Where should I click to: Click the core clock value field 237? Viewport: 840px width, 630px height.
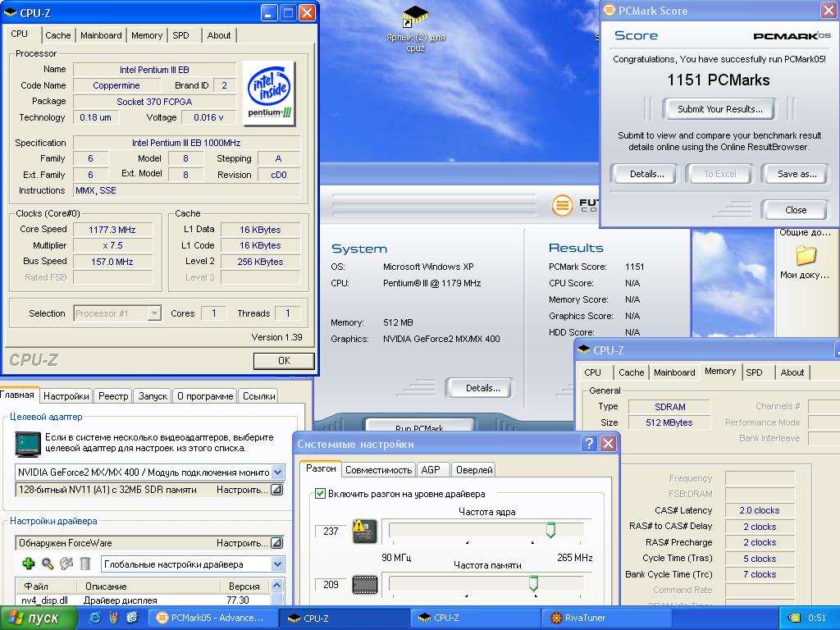coord(331,531)
